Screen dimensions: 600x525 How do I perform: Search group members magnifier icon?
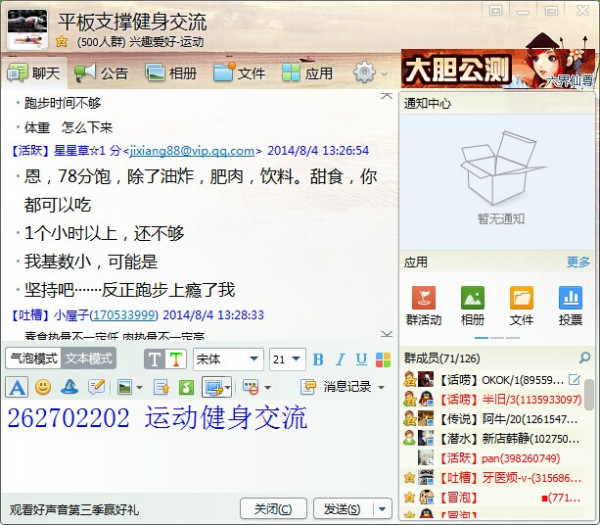(584, 358)
